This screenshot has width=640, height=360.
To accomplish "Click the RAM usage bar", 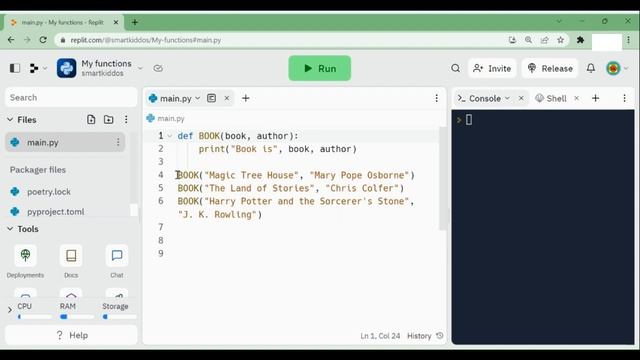I will pos(77,317).
